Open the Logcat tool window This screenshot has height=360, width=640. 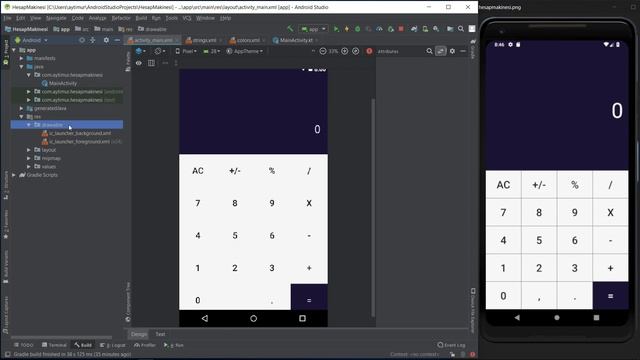113,345
